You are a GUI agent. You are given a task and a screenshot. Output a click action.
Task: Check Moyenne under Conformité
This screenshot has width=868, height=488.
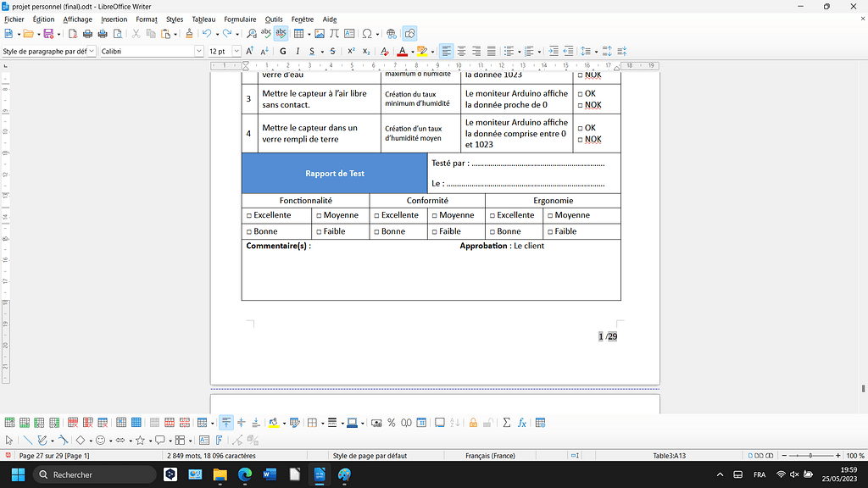(x=435, y=216)
